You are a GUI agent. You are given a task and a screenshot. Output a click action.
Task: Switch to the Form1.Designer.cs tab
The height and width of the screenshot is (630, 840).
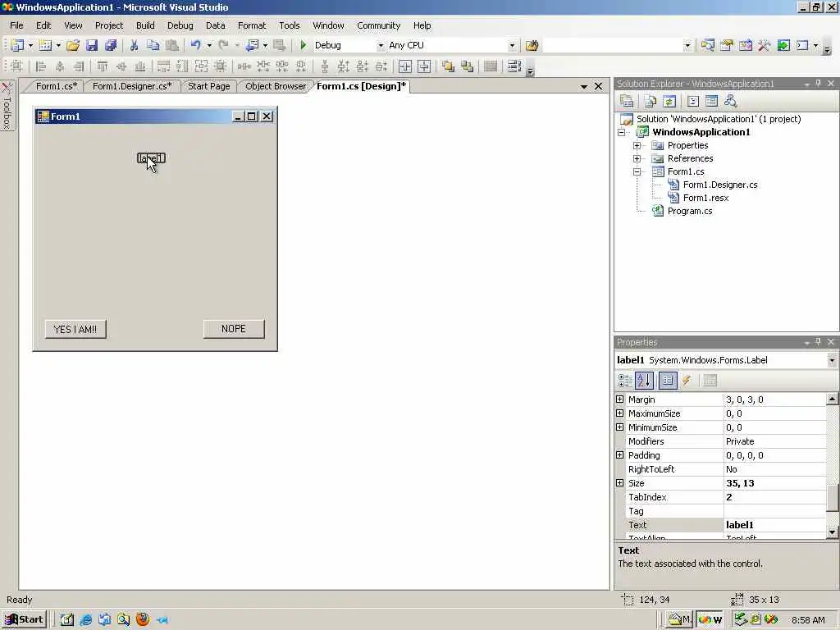point(132,86)
